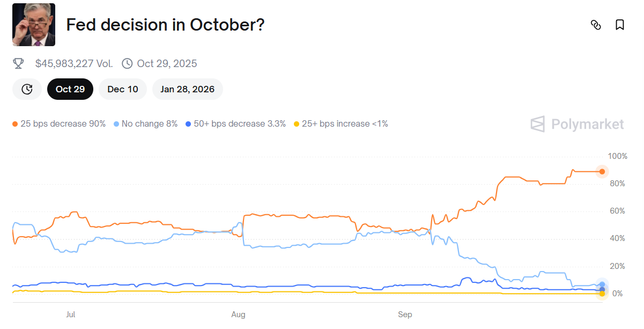644x329 pixels.
Task: Click Jerome Powell's market thumbnail image
Action: click(34, 25)
